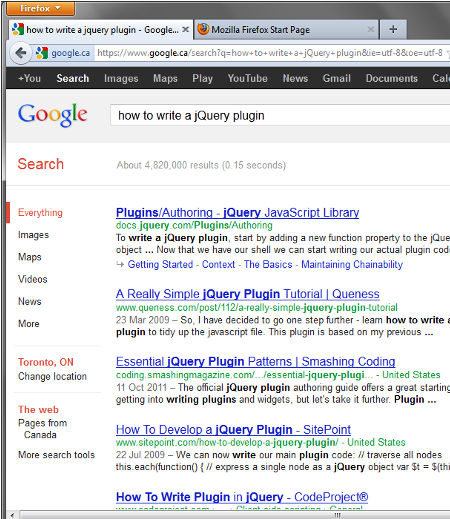Image resolution: width=450 pixels, height=519 pixels.
Task: Click the horizontal scrollbar left arrow
Action: pos(12,515)
